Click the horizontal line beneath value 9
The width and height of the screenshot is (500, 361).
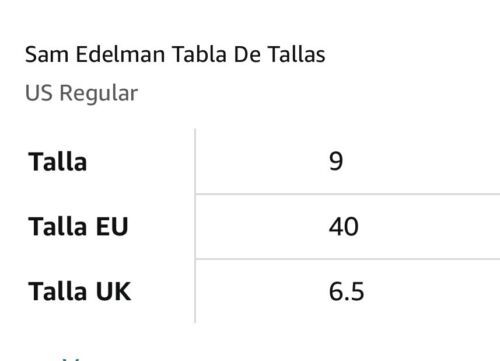[347, 194]
